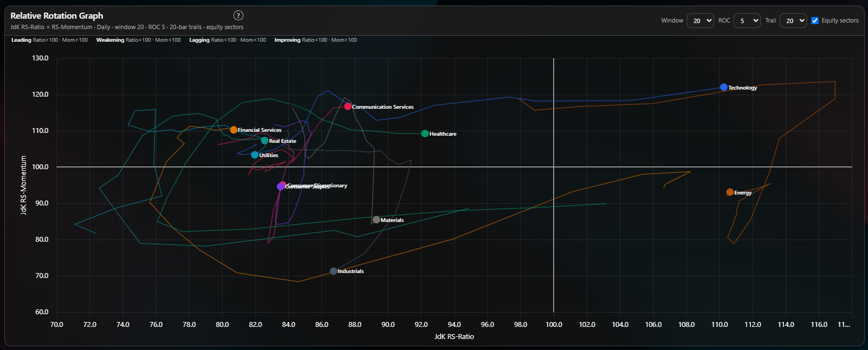Click the 70.0 tick on RS-Ratio axis

[x=57, y=324]
